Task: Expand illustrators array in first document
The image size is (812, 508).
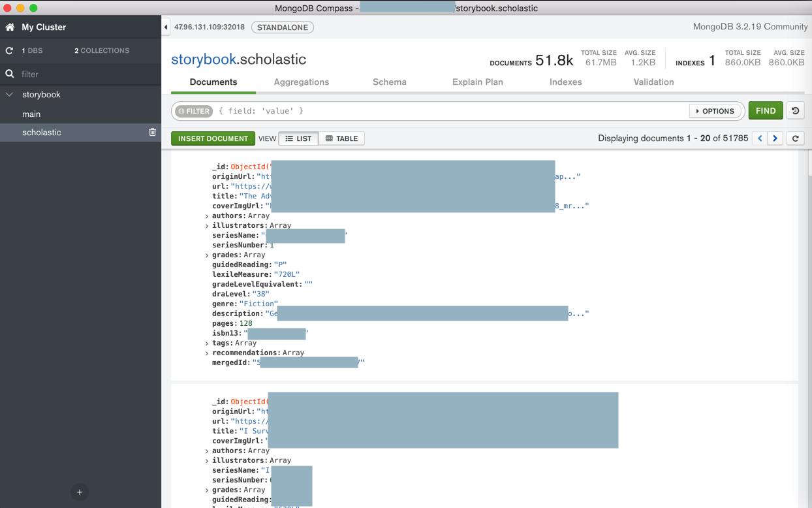Action: [x=207, y=226]
